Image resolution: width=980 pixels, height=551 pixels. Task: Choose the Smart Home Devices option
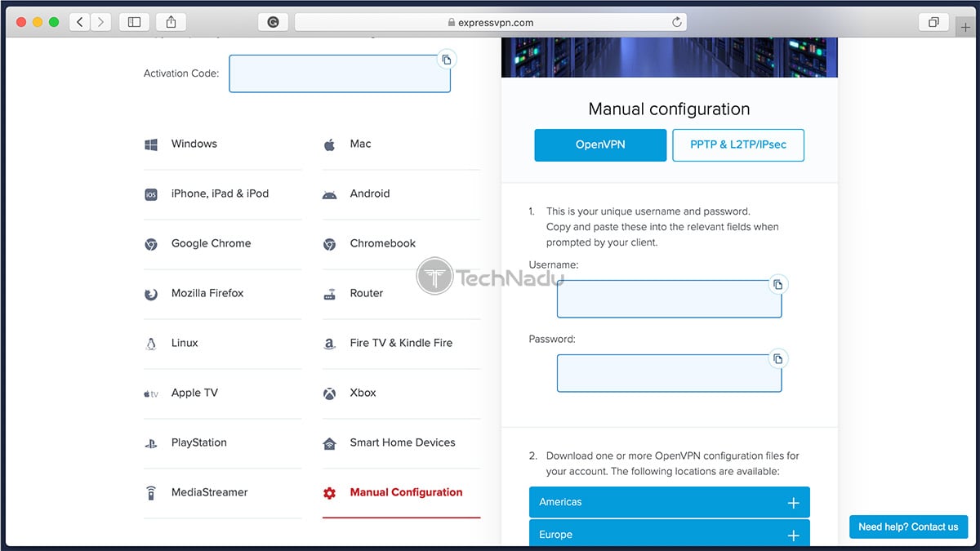401,443
